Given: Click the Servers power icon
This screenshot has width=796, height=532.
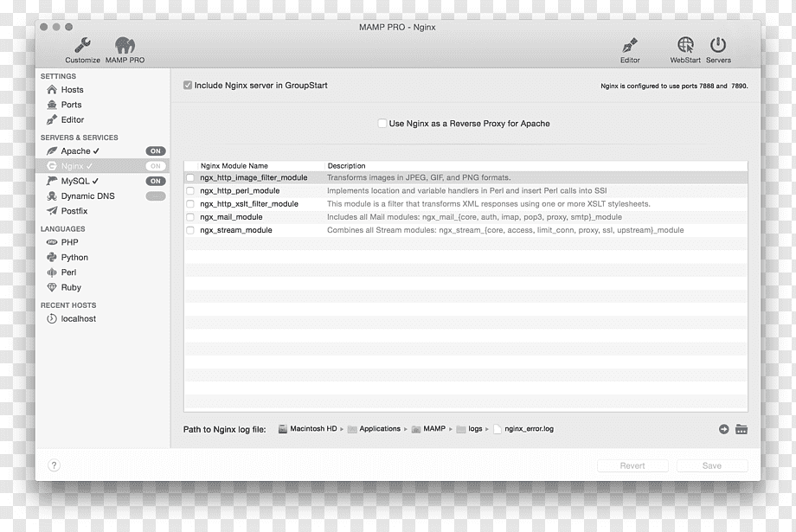Looking at the screenshot, I should tap(718, 45).
